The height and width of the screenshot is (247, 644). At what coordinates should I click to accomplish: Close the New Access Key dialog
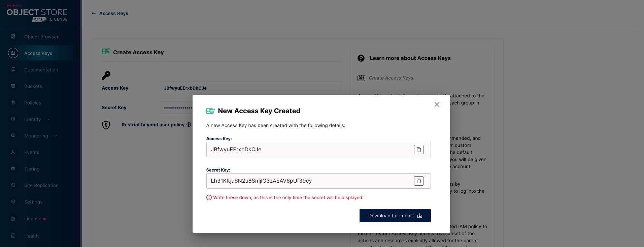tap(437, 104)
